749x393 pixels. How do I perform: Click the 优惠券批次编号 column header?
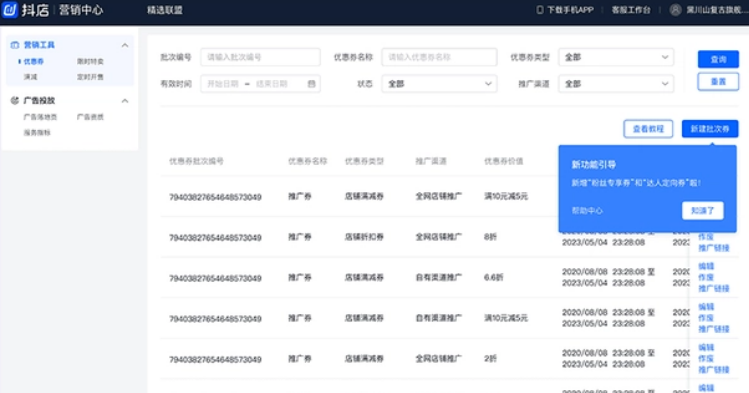point(196,161)
